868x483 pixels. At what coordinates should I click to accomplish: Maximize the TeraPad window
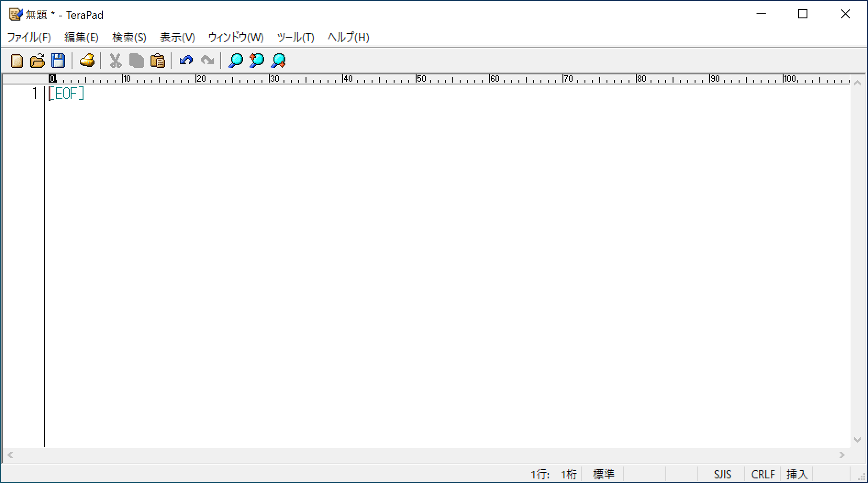[x=803, y=14]
